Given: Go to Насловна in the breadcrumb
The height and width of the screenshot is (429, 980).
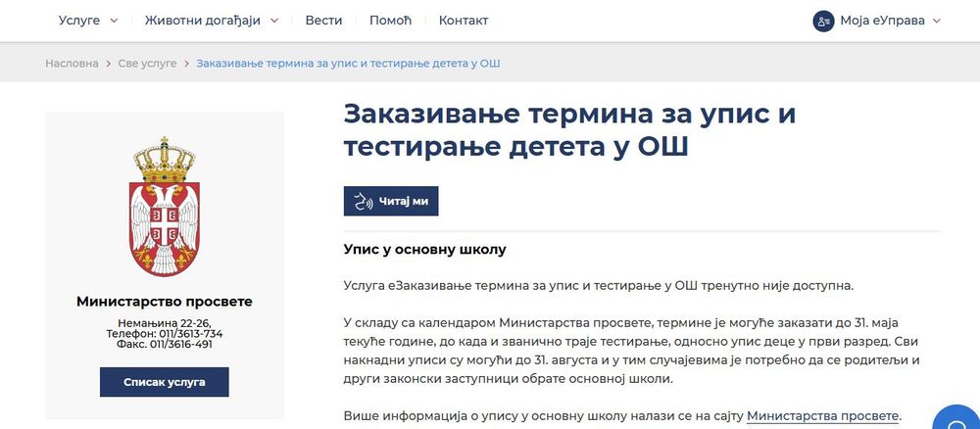Looking at the screenshot, I should coord(72,64).
